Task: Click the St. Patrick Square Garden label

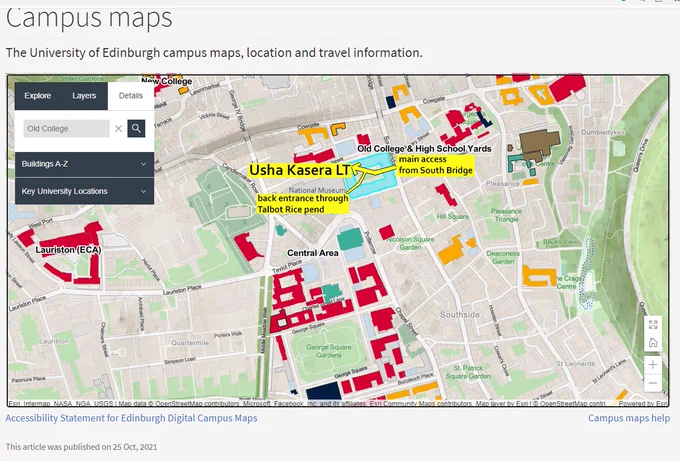Action: coord(468,372)
